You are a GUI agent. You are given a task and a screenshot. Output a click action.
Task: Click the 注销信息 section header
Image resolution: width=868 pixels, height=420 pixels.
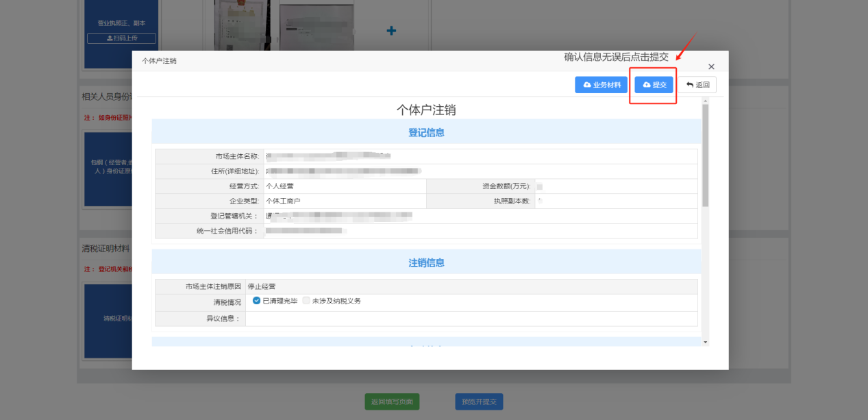tap(426, 262)
